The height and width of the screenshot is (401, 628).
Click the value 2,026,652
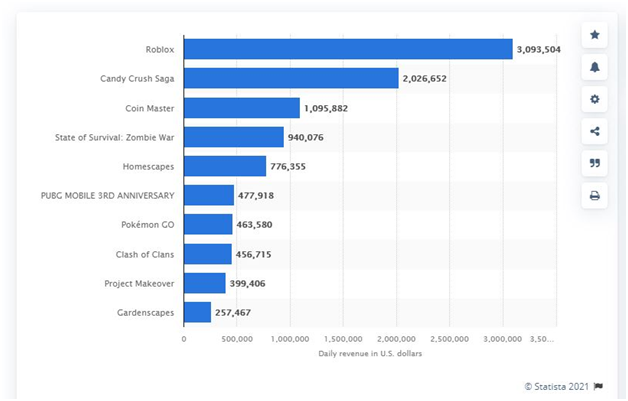point(425,79)
